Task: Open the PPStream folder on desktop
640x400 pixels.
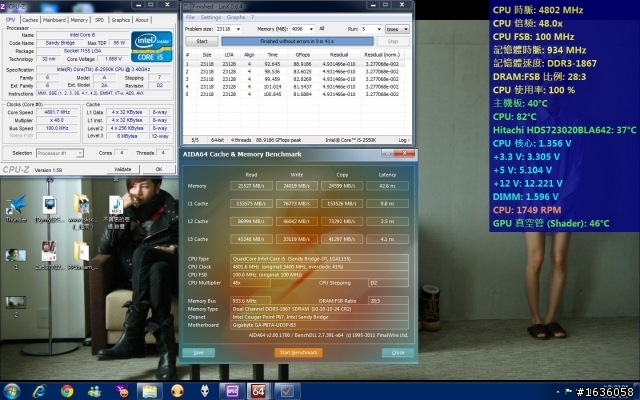Action: pos(82,255)
